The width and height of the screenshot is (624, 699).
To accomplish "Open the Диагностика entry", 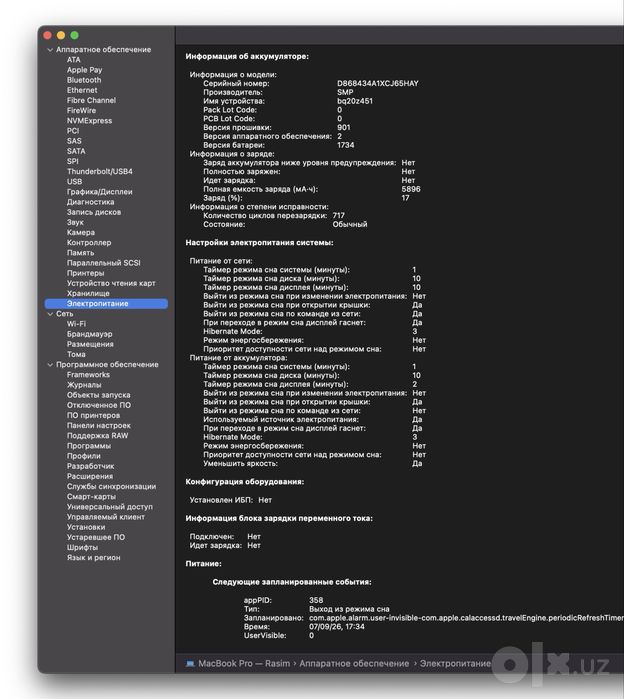I will tap(90, 202).
